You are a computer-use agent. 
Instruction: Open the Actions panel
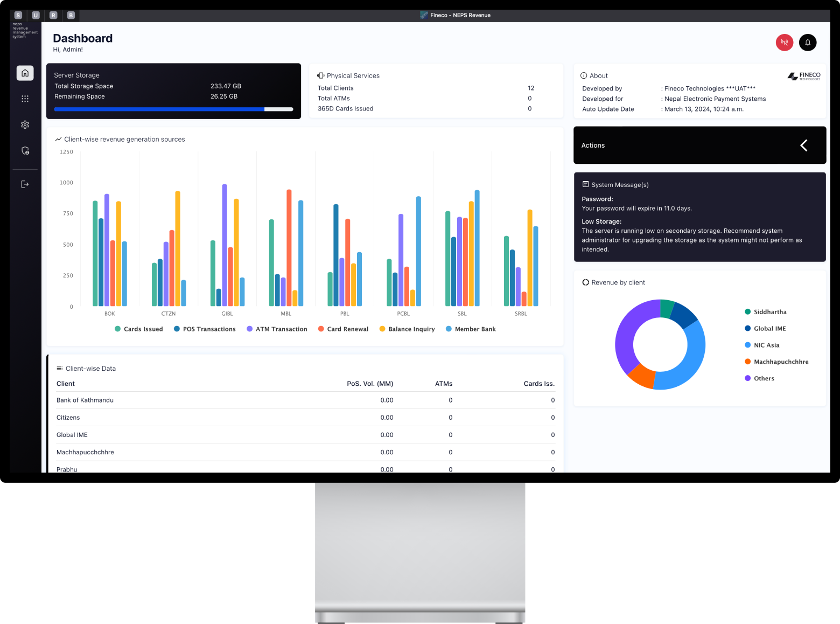(x=593, y=145)
